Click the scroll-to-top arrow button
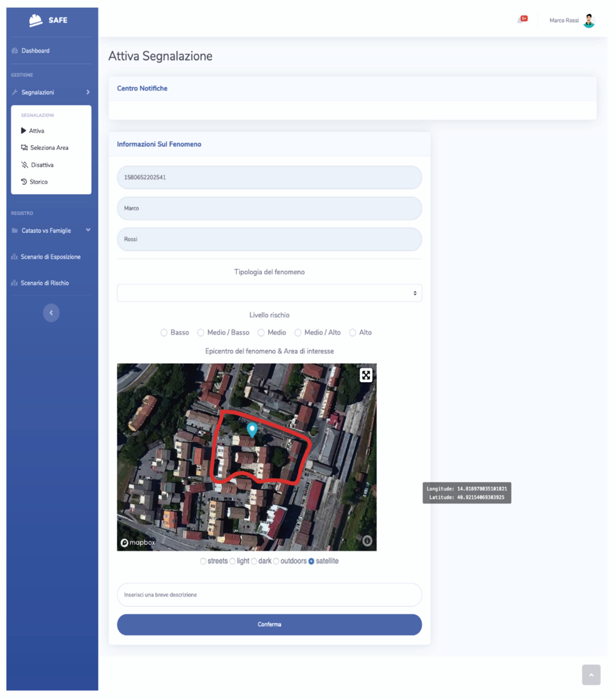The image size is (616, 699). point(591,675)
